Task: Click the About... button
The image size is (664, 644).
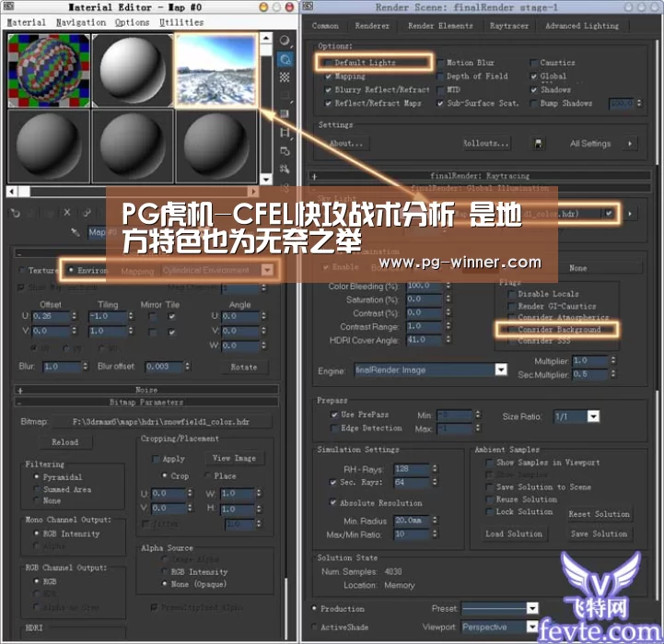Action: (346, 144)
